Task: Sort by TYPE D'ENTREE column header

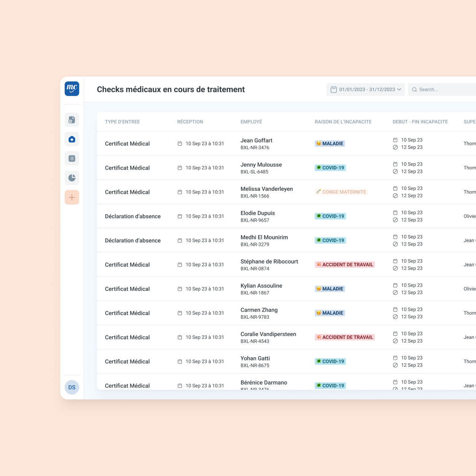Action: pyautogui.click(x=122, y=122)
